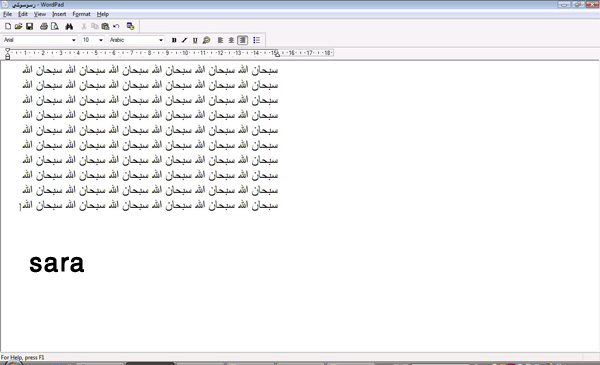
Task: Expand the Arabic script dropdown
Action: [x=161, y=40]
